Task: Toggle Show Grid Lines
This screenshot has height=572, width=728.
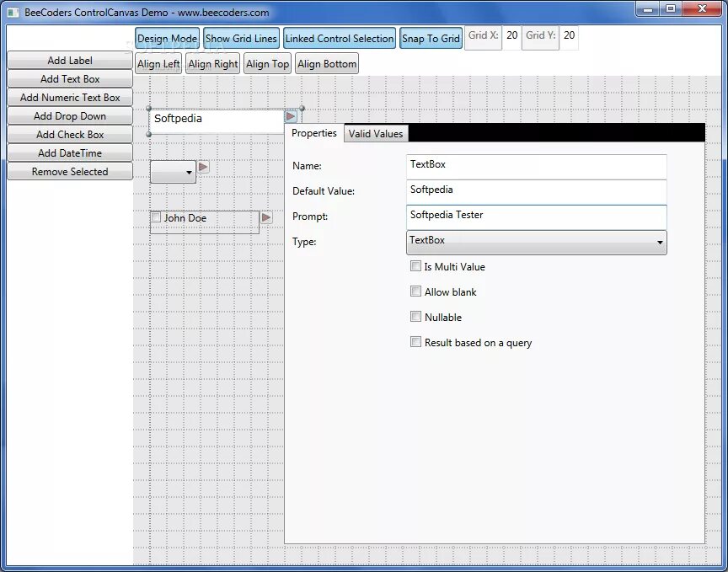Action: [241, 39]
